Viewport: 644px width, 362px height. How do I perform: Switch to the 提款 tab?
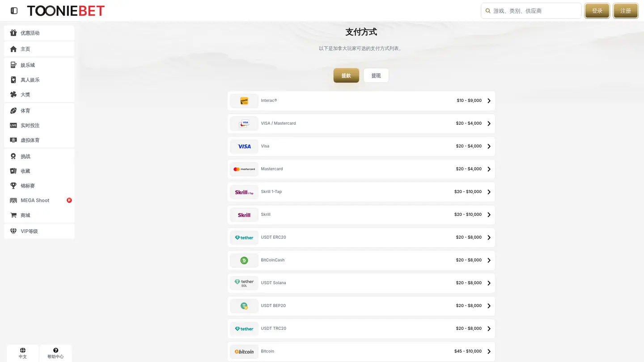(x=346, y=76)
